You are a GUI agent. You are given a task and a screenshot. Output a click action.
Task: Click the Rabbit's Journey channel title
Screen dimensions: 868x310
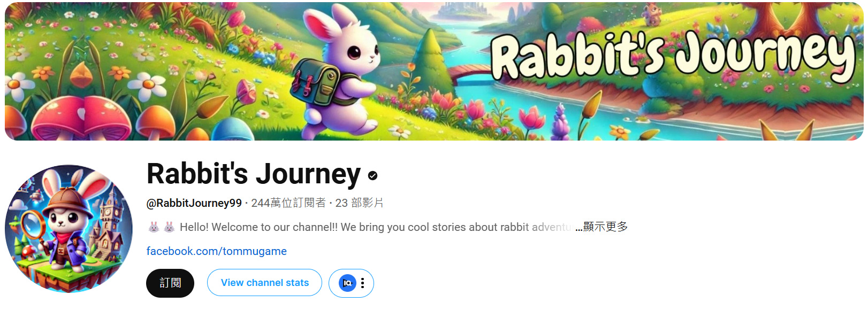[254, 174]
